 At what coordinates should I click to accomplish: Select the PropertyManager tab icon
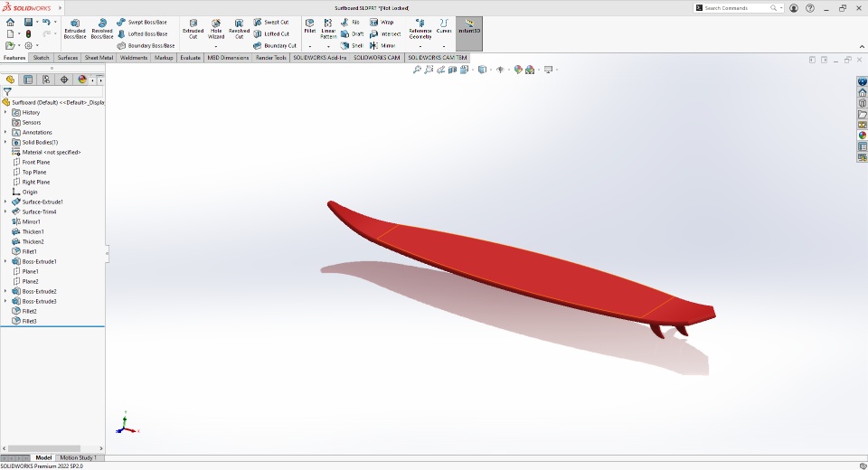28,80
